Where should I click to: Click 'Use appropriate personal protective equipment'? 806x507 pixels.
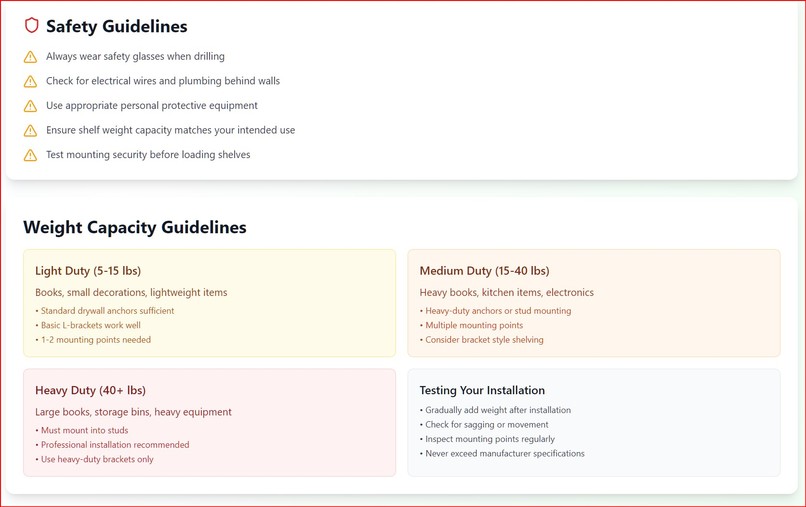click(x=152, y=105)
